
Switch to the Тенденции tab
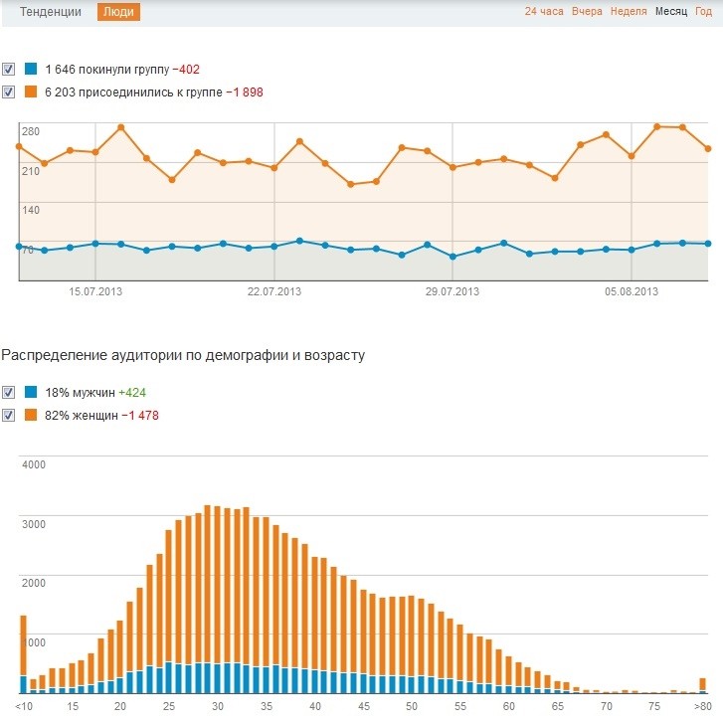tap(51, 12)
